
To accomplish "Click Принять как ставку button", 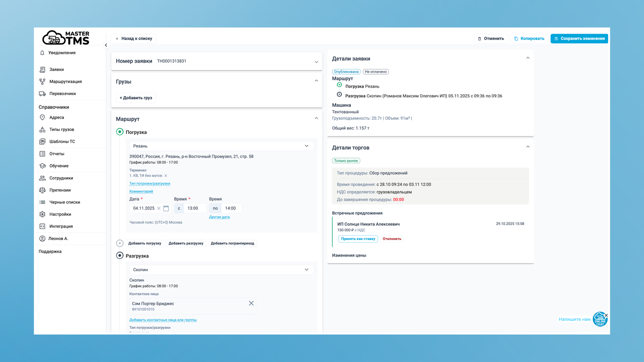I will (358, 239).
